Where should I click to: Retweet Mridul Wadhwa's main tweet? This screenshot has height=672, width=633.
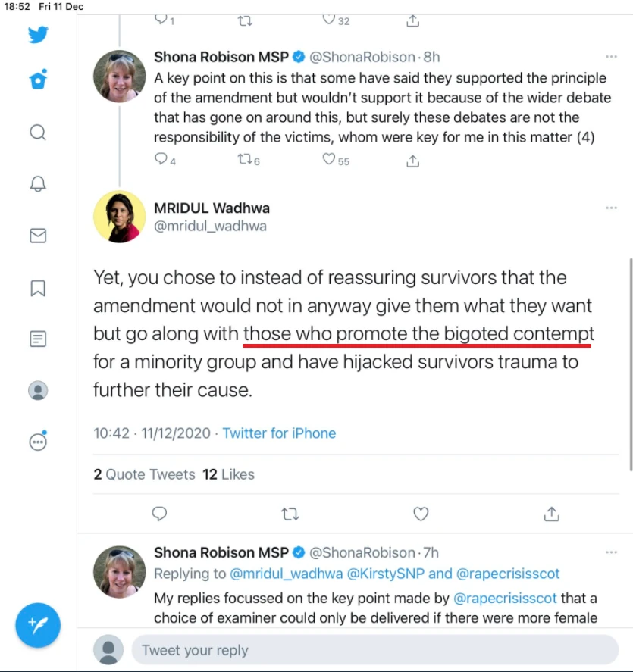[x=290, y=514]
